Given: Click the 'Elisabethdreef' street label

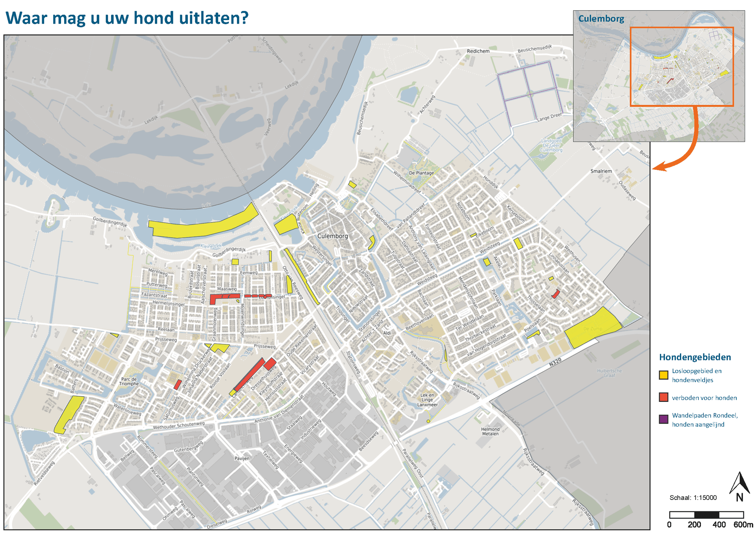Looking at the screenshot, I should [x=382, y=219].
